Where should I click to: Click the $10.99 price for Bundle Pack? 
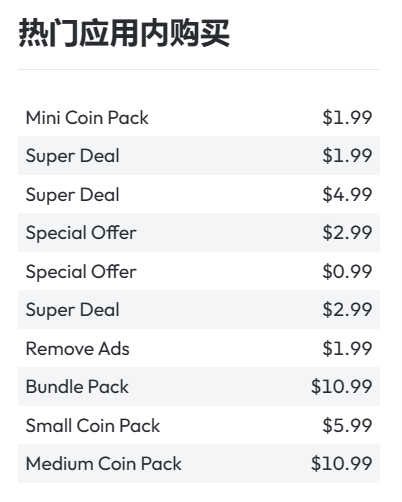click(341, 387)
